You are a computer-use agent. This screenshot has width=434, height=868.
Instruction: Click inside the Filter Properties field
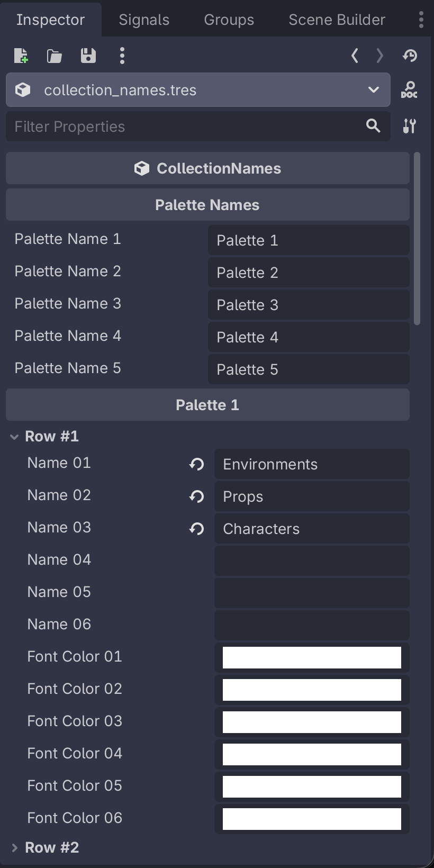159,126
